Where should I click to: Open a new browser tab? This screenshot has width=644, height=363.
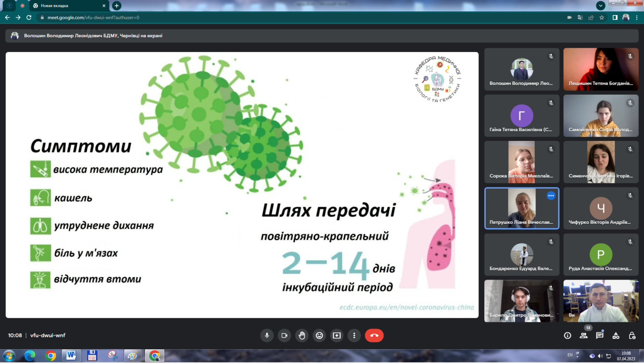(117, 6)
